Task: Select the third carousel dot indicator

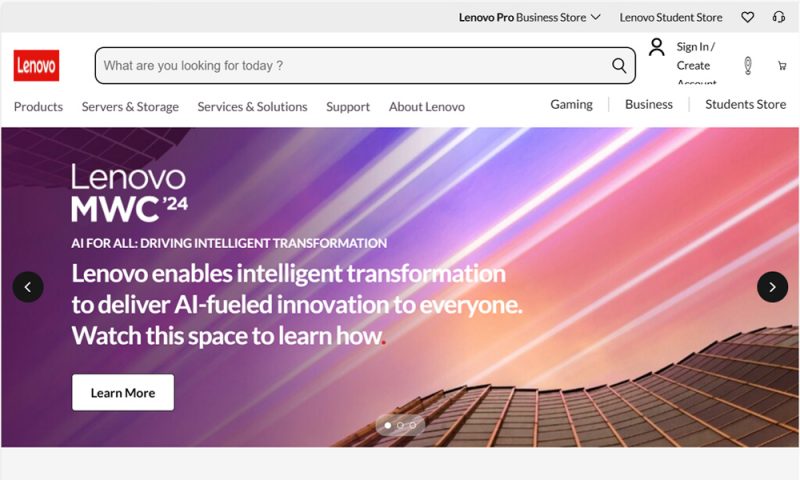Action: pos(412,425)
